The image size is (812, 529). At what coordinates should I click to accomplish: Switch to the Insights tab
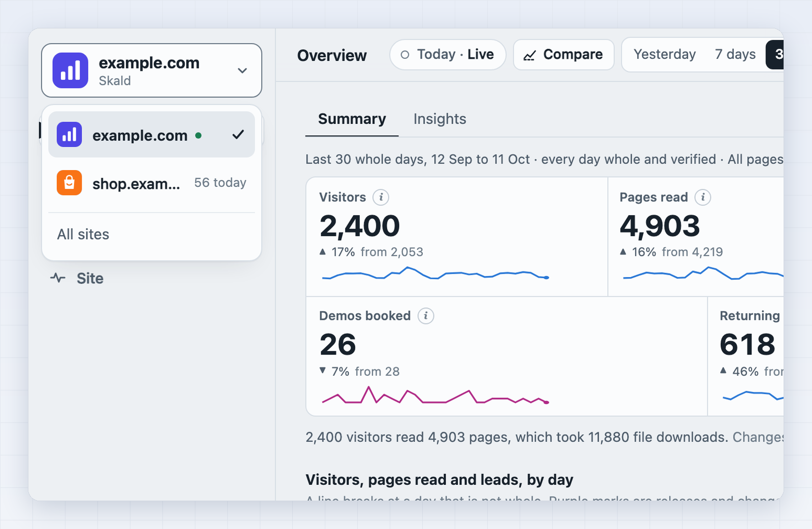[x=439, y=119]
